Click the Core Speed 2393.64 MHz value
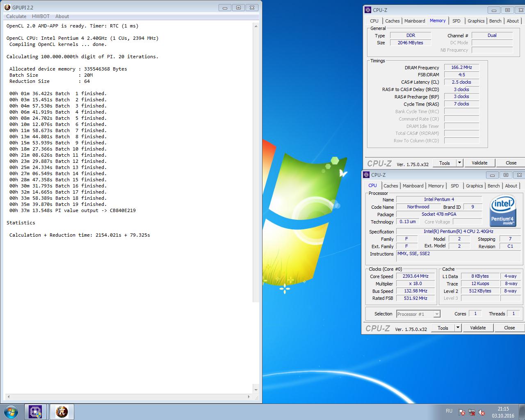 point(415,276)
